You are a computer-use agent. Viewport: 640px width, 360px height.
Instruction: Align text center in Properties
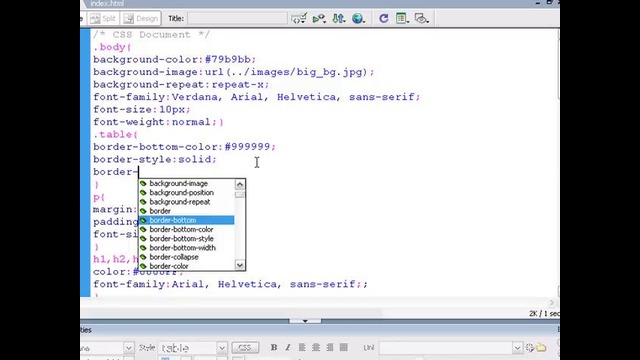click(316, 347)
